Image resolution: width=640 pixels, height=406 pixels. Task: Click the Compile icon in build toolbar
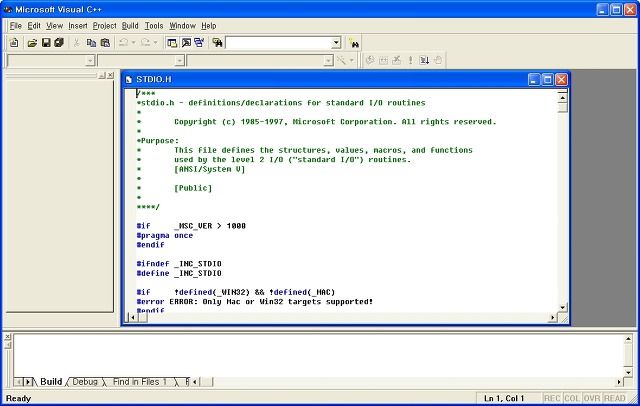(370, 60)
